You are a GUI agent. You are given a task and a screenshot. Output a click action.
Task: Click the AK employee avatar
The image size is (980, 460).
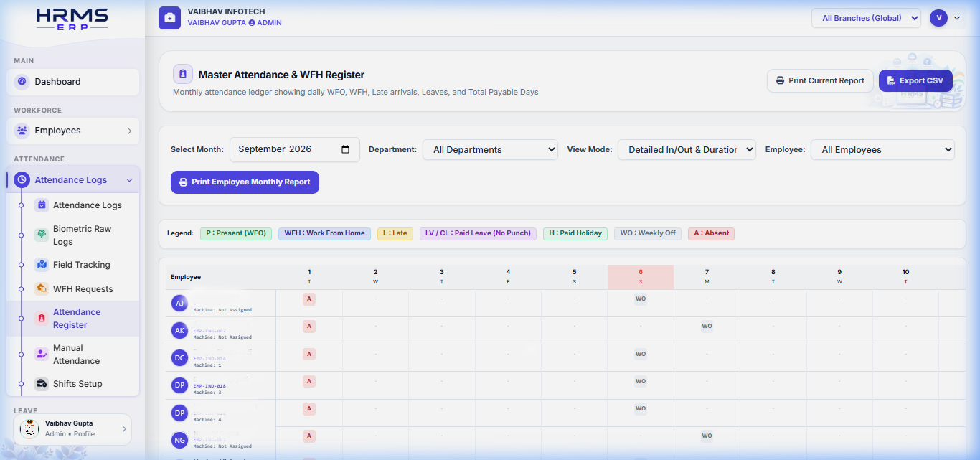tap(179, 331)
